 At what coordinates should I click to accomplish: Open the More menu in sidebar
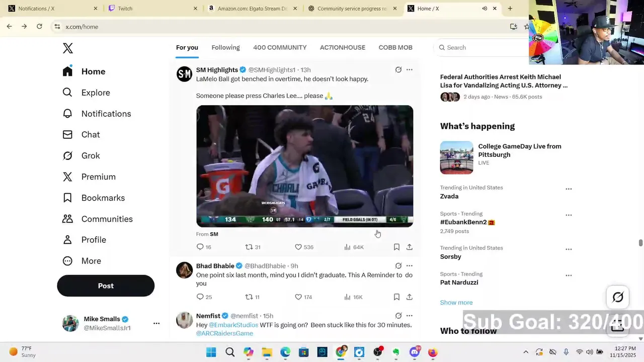coord(82,261)
